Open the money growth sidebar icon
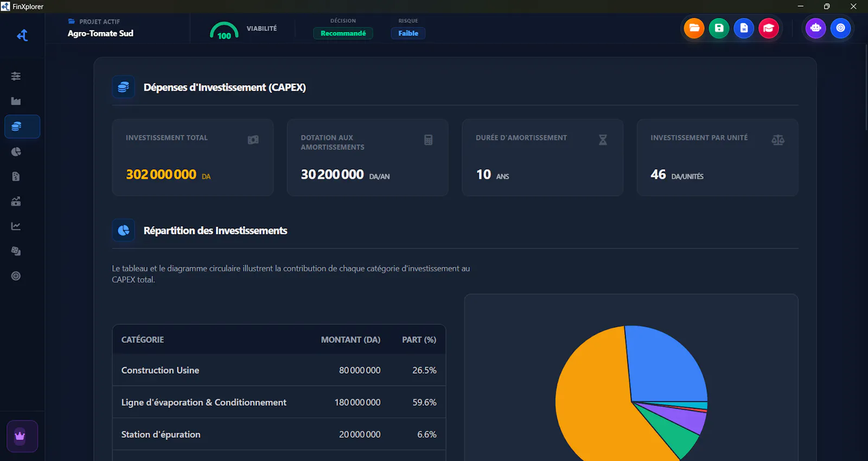 coord(16,201)
